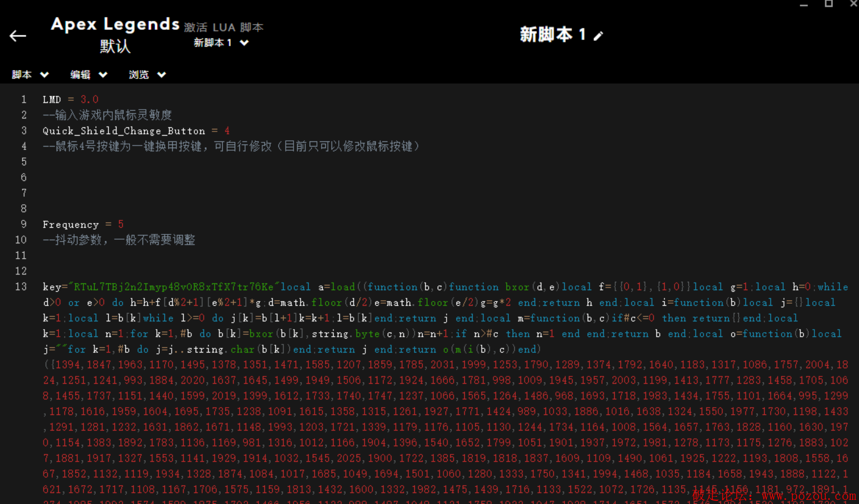
Task: Click the comment '--抖动参数，一般不需要调整'
Action: [x=119, y=240]
